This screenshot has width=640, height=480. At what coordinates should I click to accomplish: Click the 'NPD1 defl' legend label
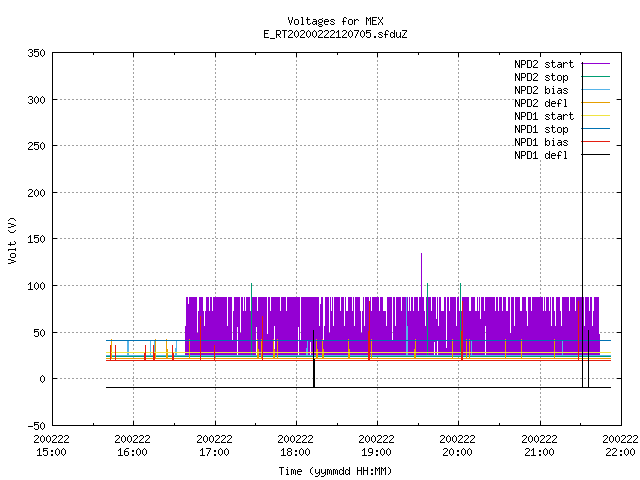click(x=541, y=155)
